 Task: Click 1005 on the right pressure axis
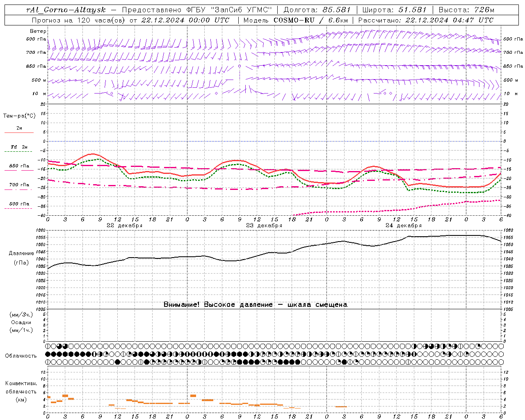(x=508, y=309)
